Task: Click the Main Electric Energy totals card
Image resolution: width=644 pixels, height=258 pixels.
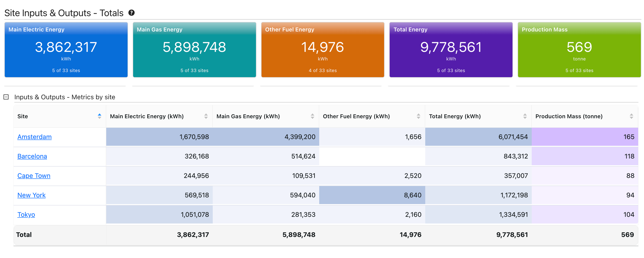Action: click(66, 50)
